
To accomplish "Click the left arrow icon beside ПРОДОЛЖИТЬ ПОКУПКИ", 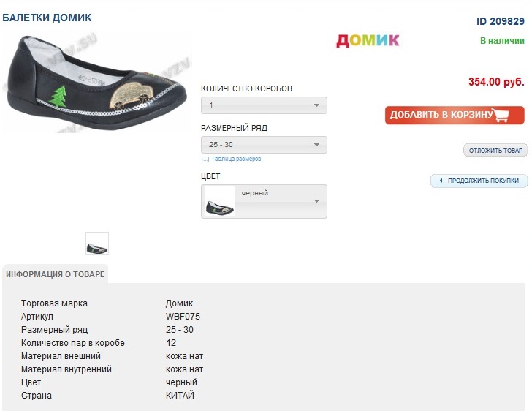I will coord(441,181).
